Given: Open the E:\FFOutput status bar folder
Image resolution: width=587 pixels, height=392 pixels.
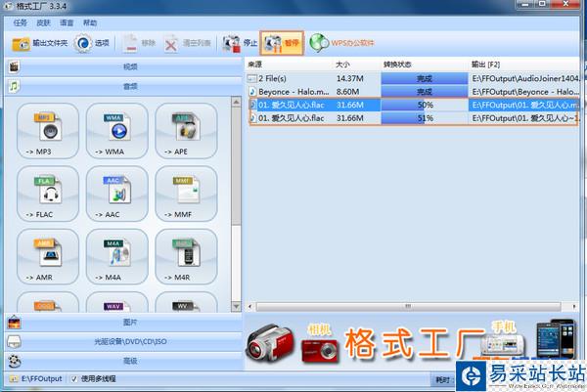Looking at the screenshot, I should pyautogui.click(x=36, y=379).
